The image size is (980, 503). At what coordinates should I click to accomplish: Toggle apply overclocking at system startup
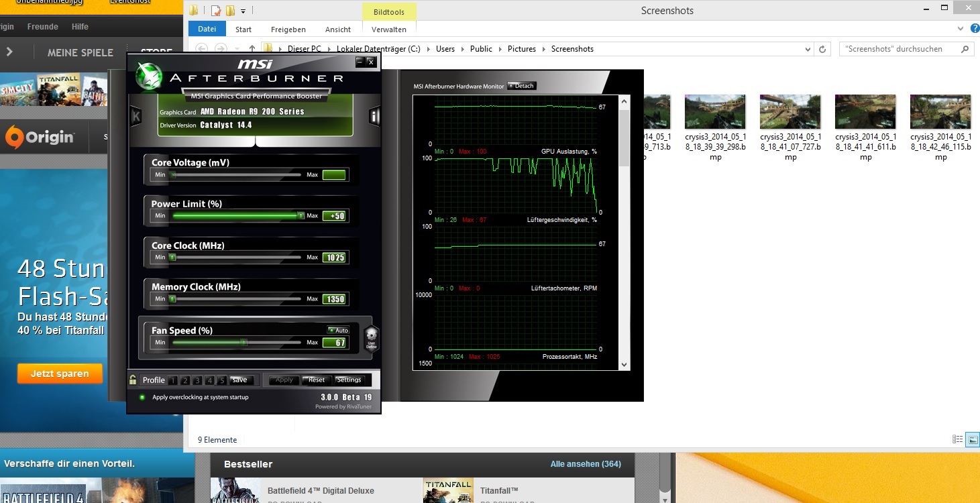point(142,397)
